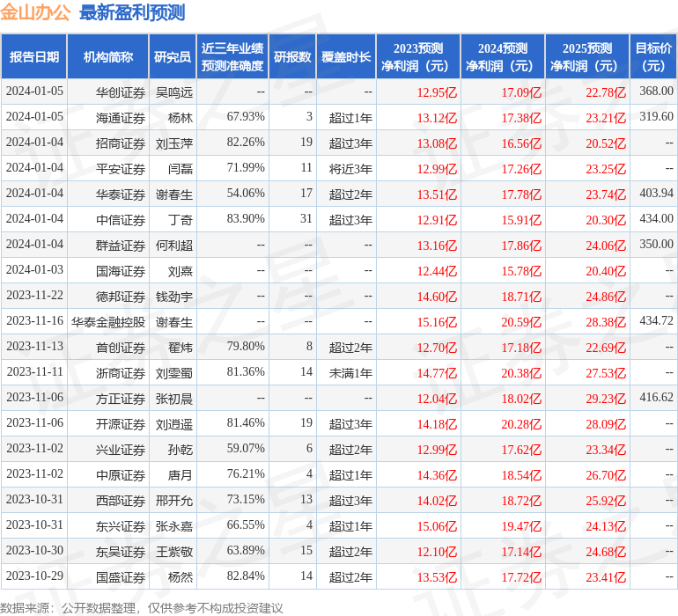Click the 2024预测净利润 header

coord(503,56)
